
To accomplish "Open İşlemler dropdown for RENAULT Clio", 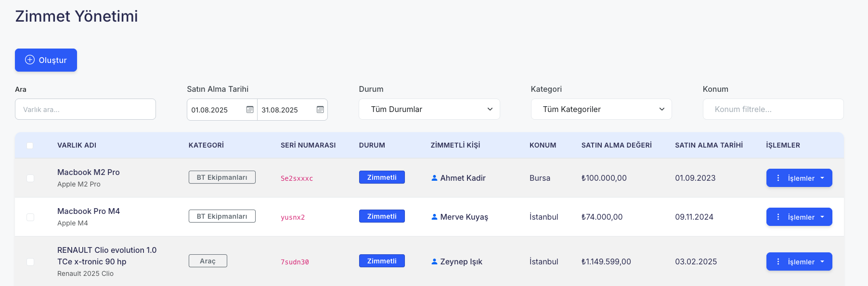I will [x=799, y=261].
